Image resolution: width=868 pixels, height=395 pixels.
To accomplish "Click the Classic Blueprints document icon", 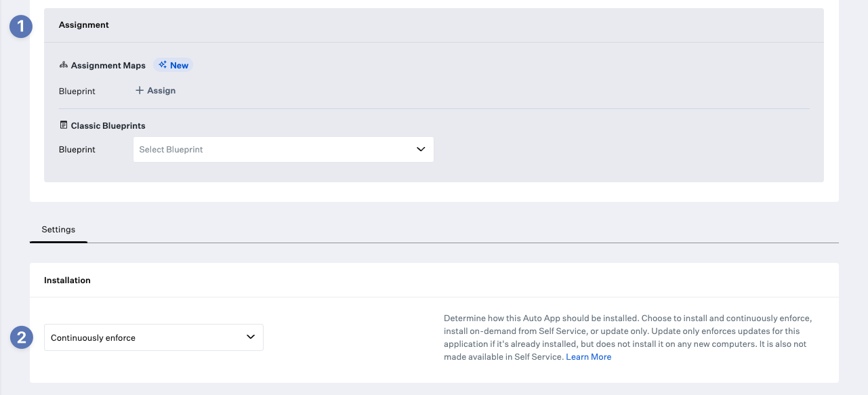I will 64,125.
